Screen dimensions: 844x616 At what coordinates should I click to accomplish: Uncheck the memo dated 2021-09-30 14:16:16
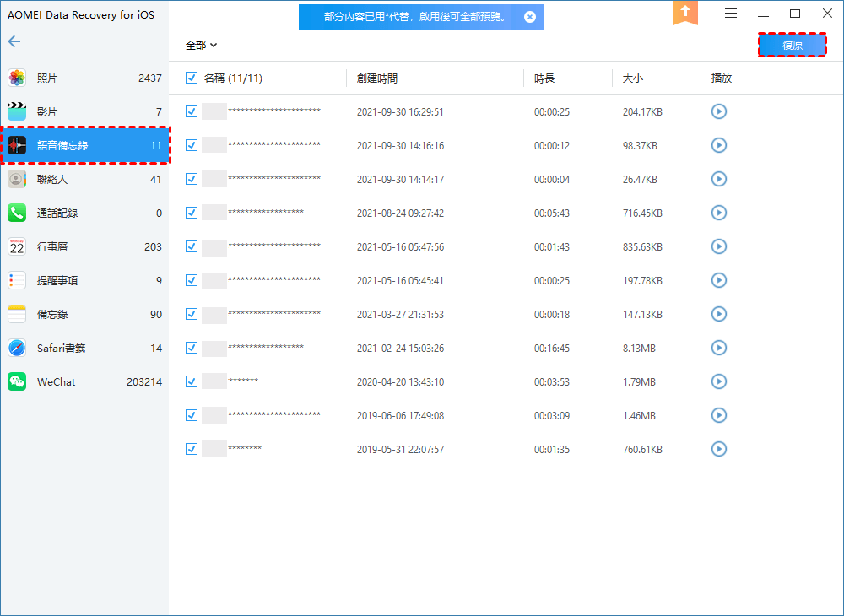(192, 145)
